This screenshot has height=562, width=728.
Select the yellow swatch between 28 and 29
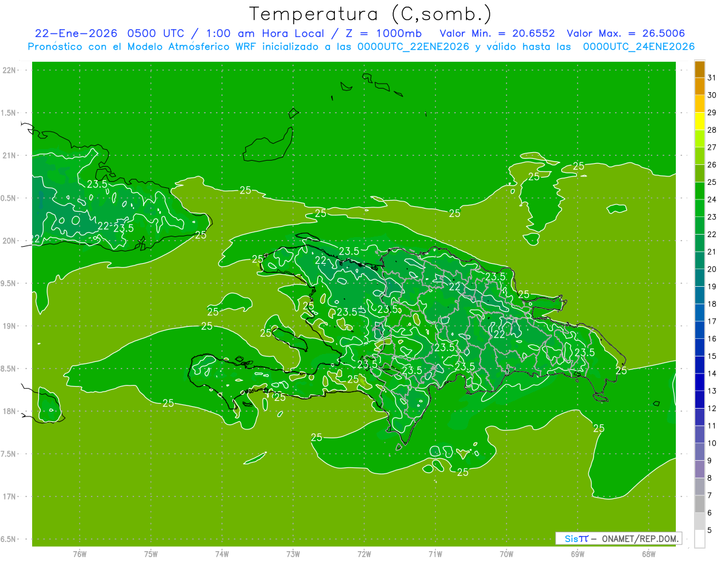tap(699, 121)
